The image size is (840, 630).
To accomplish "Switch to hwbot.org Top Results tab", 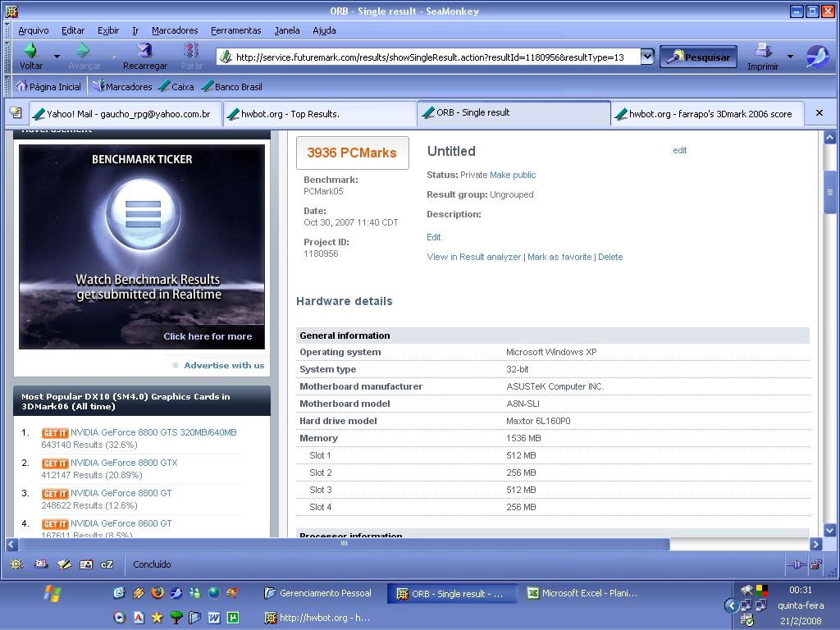I will click(x=319, y=113).
